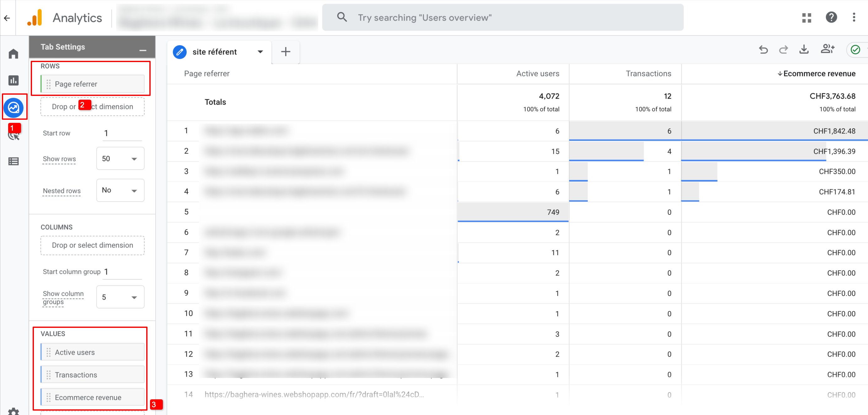
Task: Open the Home icon in sidebar
Action: tap(13, 54)
